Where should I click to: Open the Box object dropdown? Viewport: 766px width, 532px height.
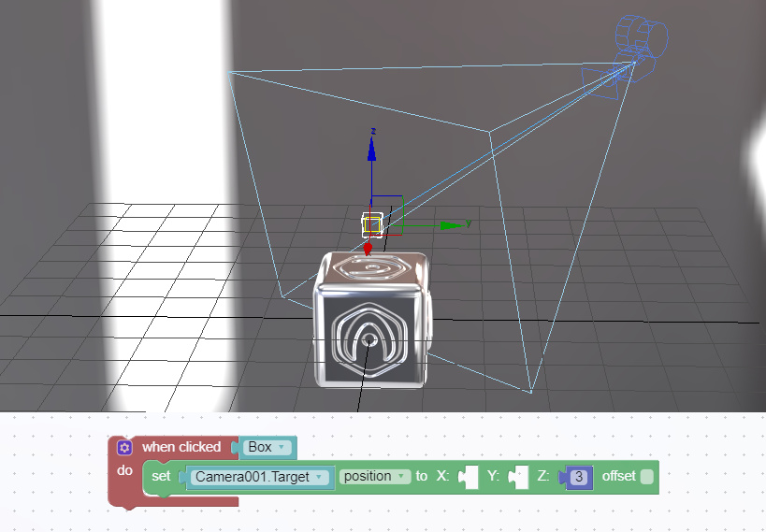point(267,447)
